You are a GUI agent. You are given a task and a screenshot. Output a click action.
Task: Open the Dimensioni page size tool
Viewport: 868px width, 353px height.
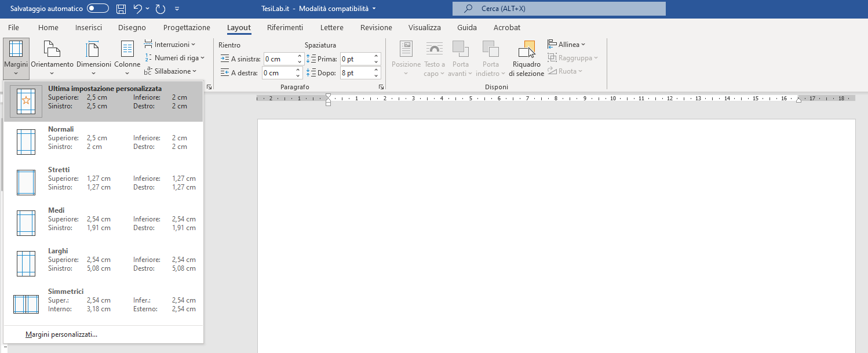(x=92, y=58)
